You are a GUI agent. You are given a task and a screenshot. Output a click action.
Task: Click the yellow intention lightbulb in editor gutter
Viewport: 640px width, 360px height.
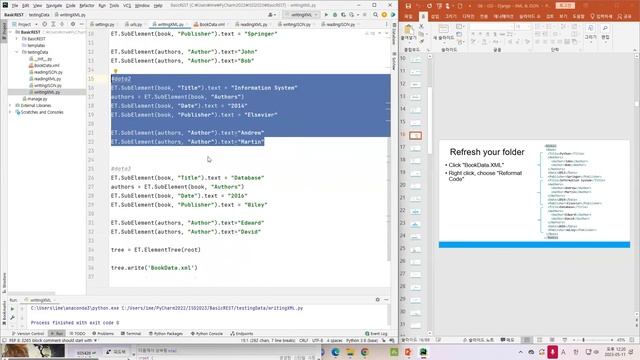[x=116, y=71]
